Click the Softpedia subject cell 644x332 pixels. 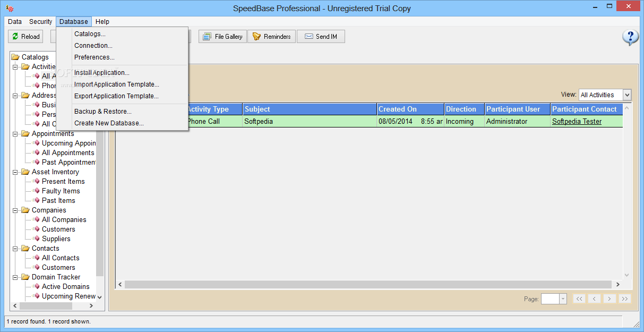pyautogui.click(x=310, y=121)
